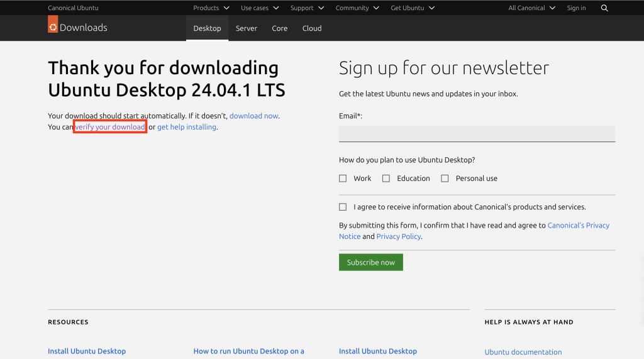
Task: Switch to the Server tab
Action: (247, 28)
